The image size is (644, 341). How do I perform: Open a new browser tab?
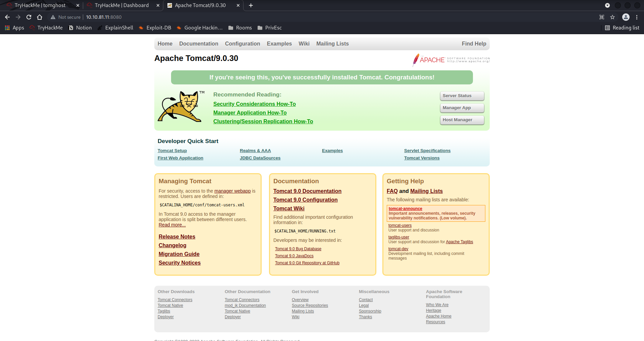pyautogui.click(x=251, y=5)
